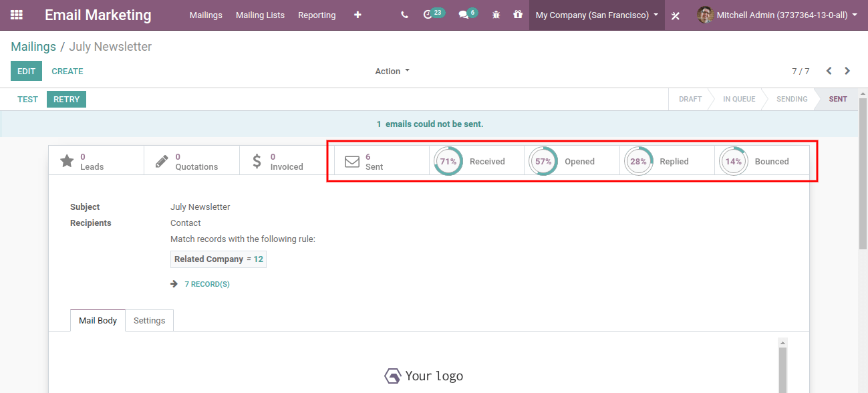868x393 pixels.
Task: Open the 28% Replied statistic
Action: tap(667, 161)
